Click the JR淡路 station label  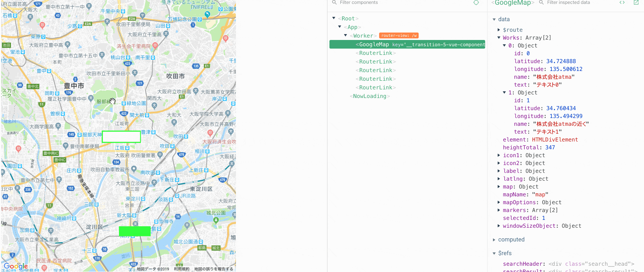188,196
